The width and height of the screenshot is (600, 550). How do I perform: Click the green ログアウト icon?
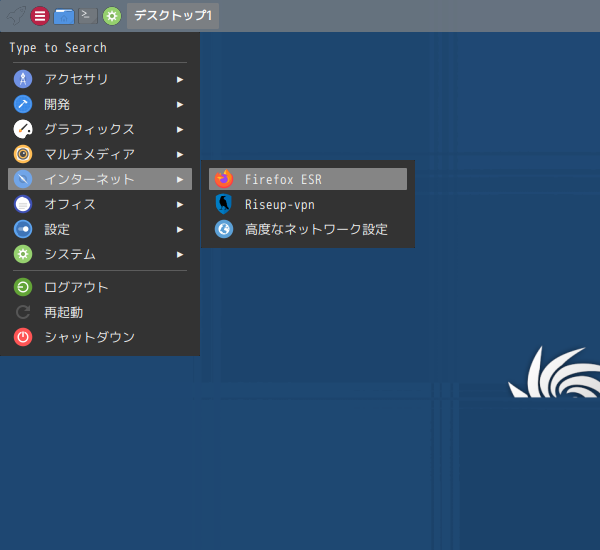point(23,287)
